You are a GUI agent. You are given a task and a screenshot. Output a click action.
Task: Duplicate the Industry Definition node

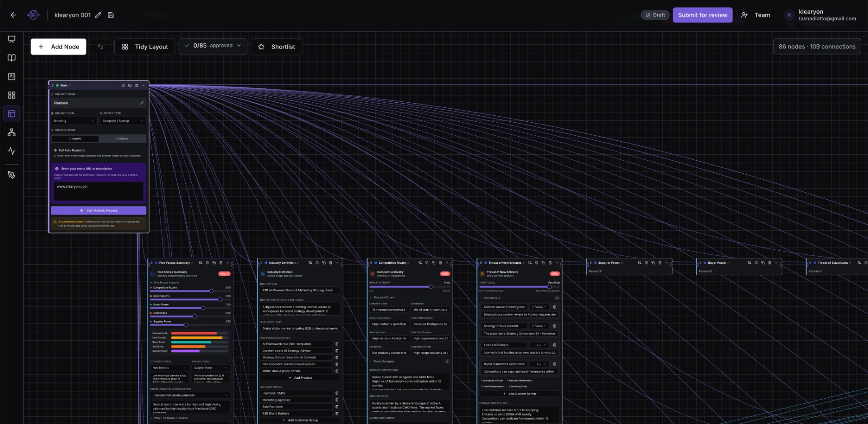click(x=324, y=263)
